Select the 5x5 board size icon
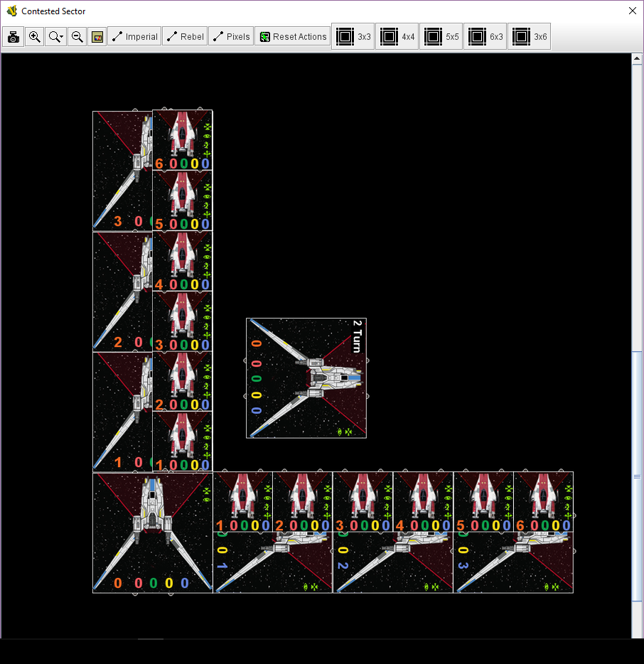 click(441, 36)
